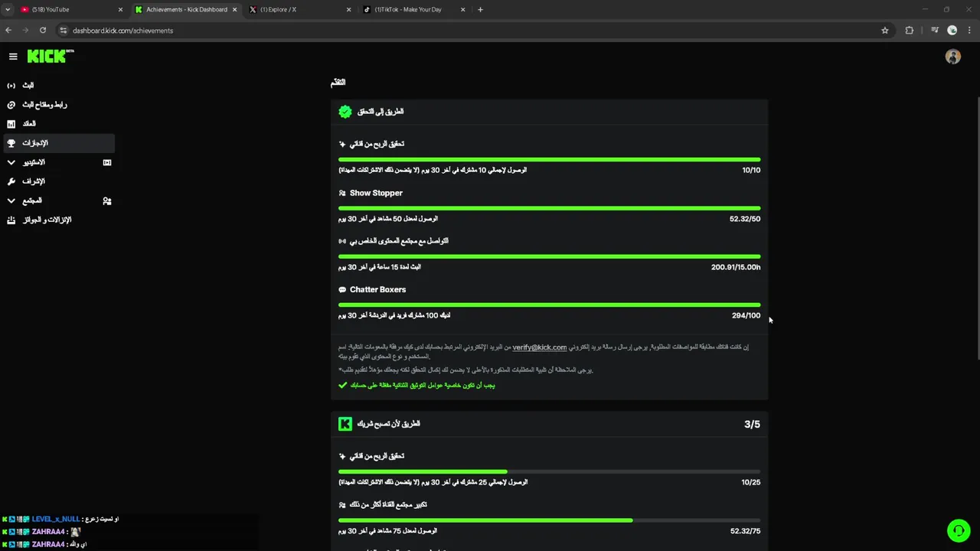Image resolution: width=980 pixels, height=551 pixels.
Task: Bookmark this page with the star icon
Action: coord(885,31)
